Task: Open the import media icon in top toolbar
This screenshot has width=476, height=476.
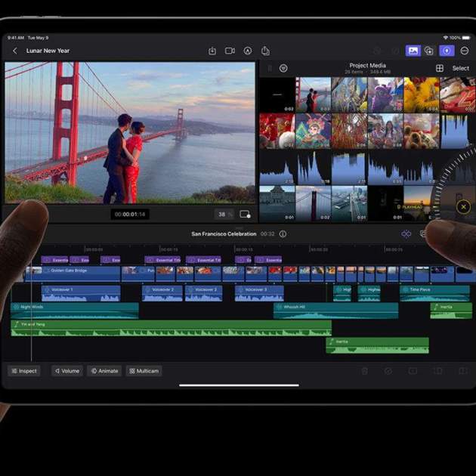Action: (x=212, y=51)
